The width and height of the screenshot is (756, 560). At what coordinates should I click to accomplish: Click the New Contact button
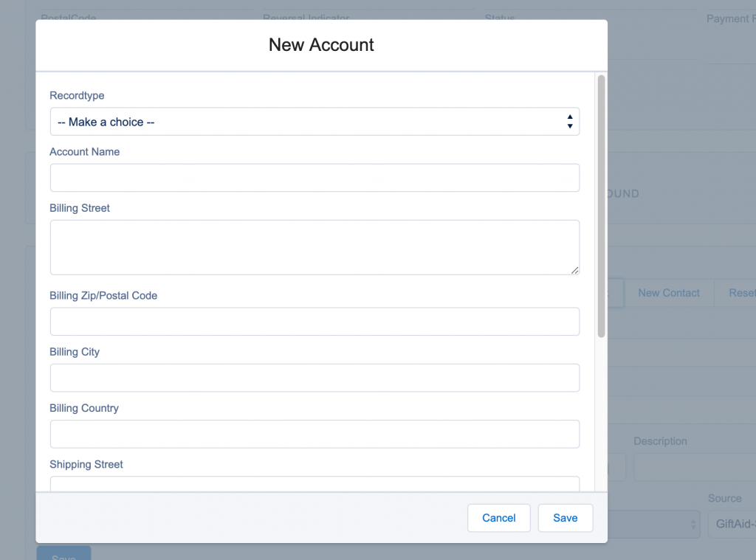(669, 293)
